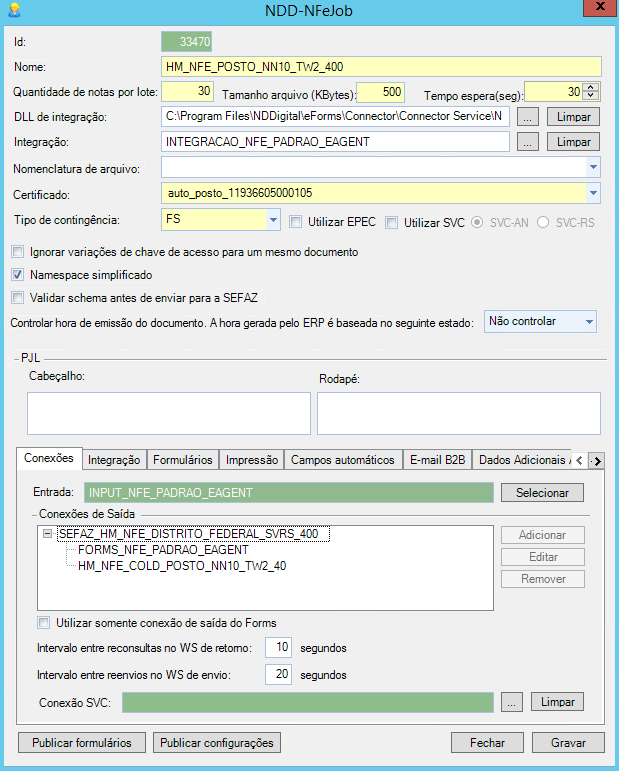Screen dimensions: 619x771
Task: Click the Nome text field
Action: pyautogui.click(x=381, y=67)
